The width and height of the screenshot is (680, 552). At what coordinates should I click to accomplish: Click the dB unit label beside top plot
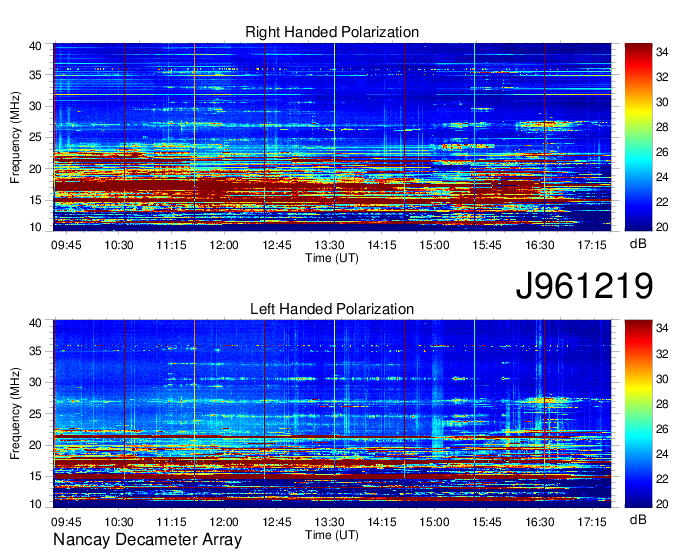[x=638, y=244]
